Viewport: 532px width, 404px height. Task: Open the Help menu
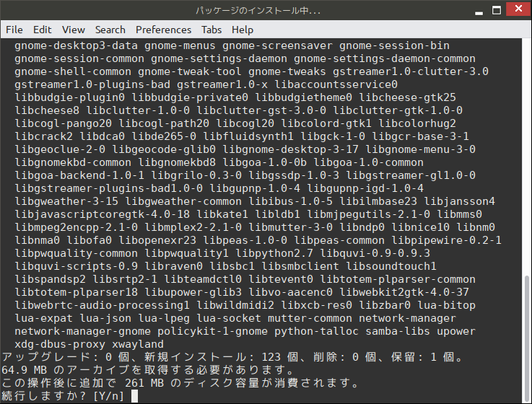pos(243,30)
